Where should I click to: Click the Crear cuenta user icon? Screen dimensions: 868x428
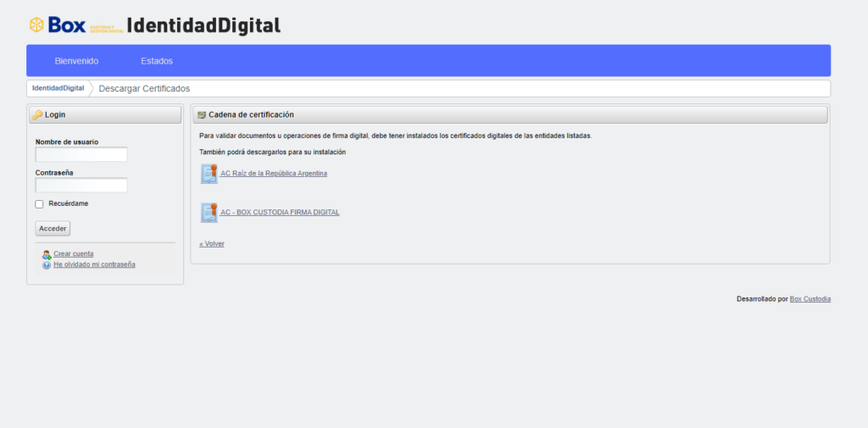tap(47, 254)
